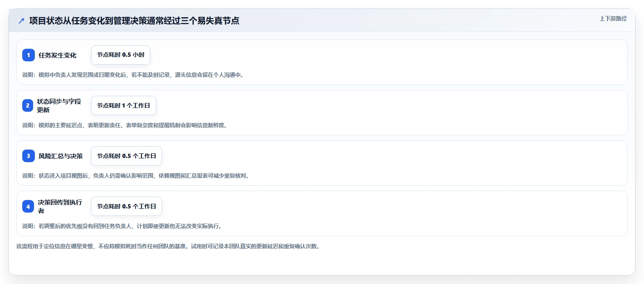Click the heading 项目状态从任务变化到管理决策通常经过三个易失真节点

click(134, 21)
